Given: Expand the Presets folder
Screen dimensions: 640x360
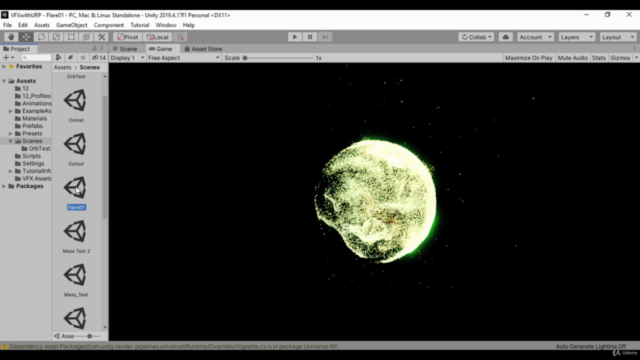Looking at the screenshot, I should tap(11, 133).
